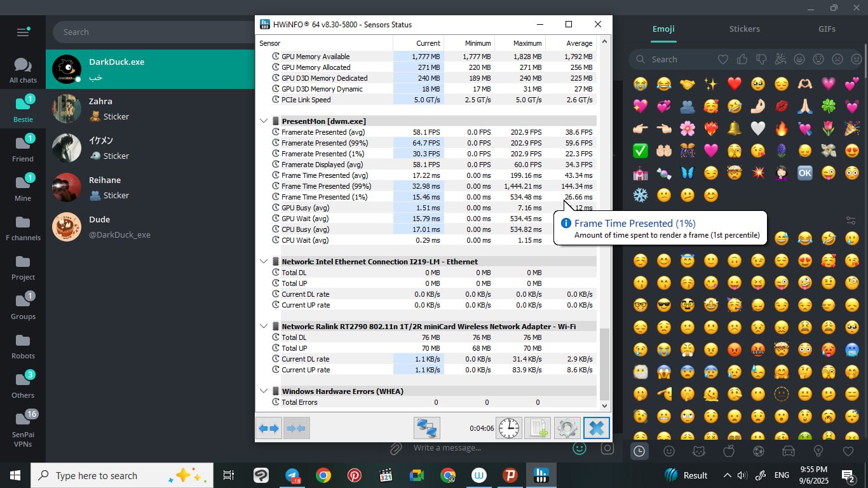
Task: Collapse Windows Hardware Errors (WHEA) section
Action: (264, 391)
